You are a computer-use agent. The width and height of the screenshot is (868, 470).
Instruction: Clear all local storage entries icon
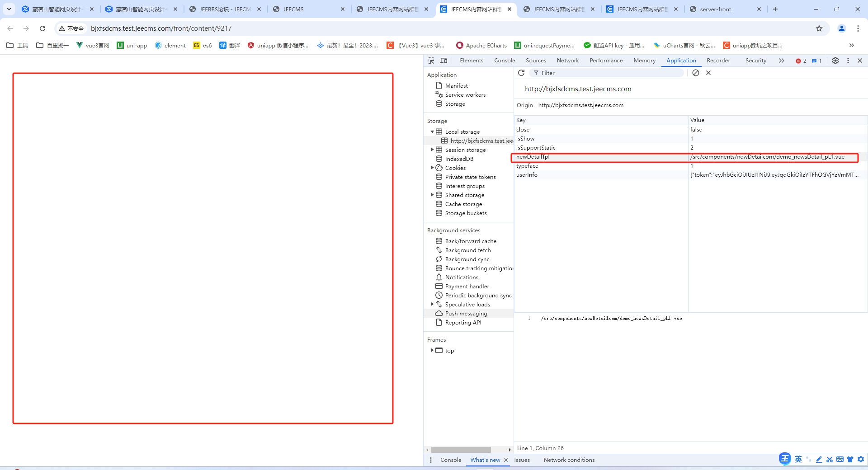pyautogui.click(x=696, y=73)
